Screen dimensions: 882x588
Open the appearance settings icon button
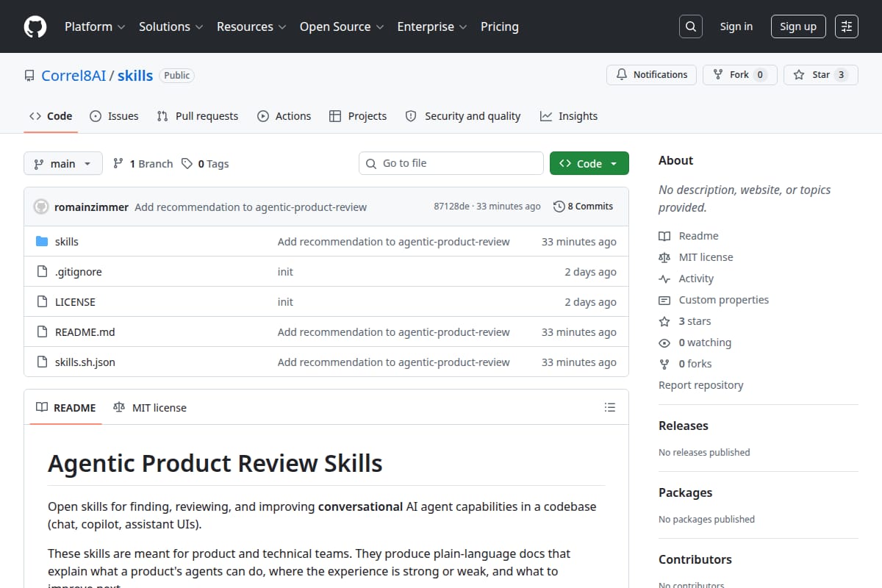(x=847, y=26)
